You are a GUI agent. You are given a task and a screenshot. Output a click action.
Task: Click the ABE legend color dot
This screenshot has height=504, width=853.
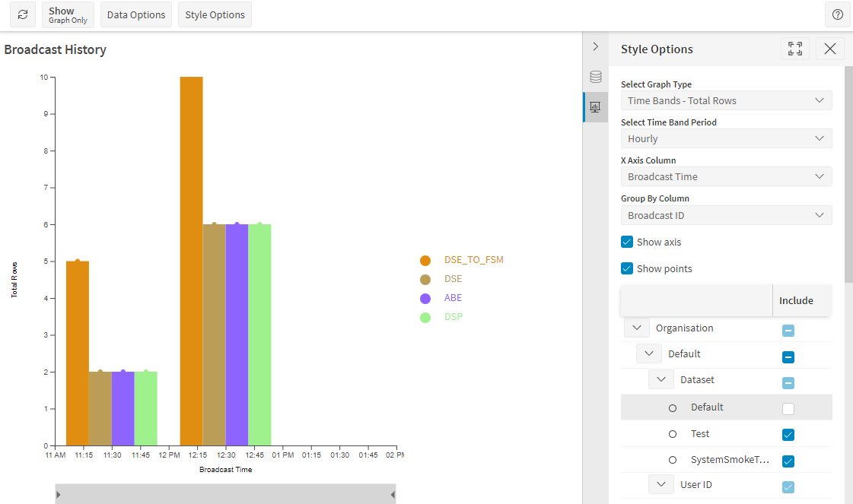click(x=425, y=299)
